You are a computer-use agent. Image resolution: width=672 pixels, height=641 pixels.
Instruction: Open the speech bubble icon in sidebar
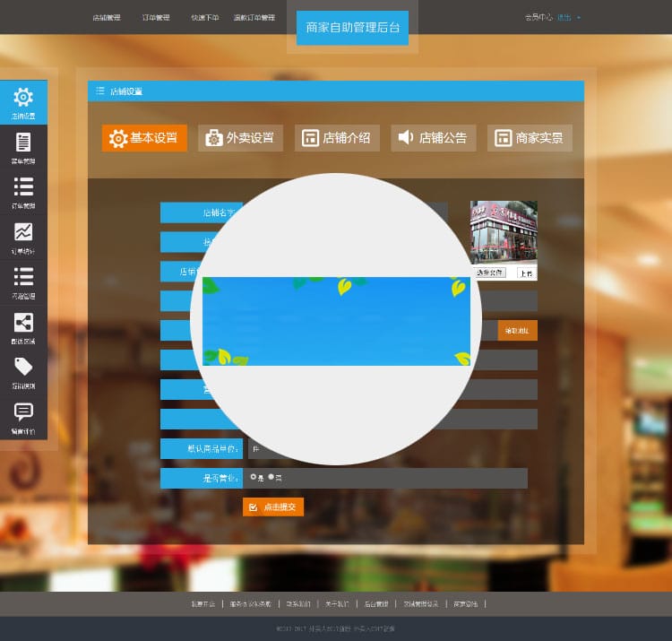click(x=23, y=411)
